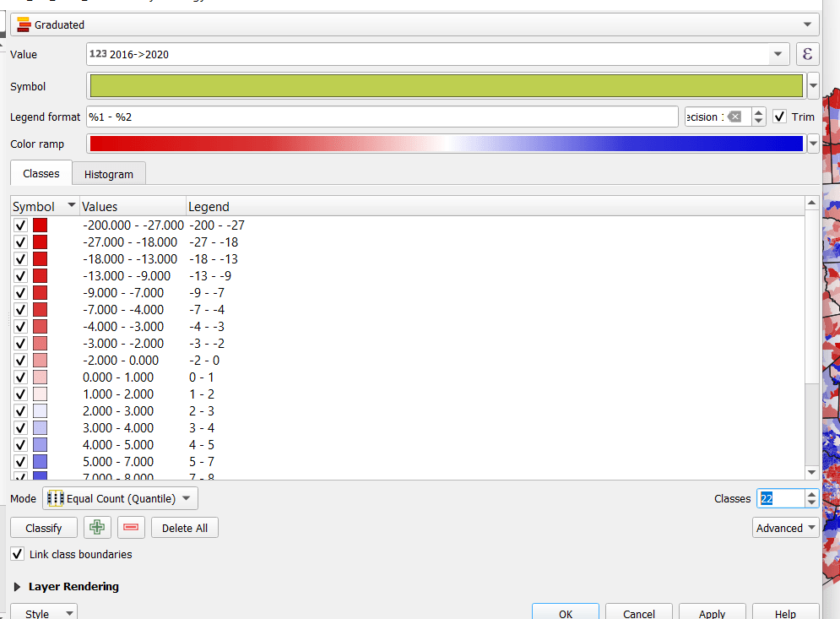Uncheck the Trim checkbox
This screenshot has width=840, height=619.
point(778,117)
